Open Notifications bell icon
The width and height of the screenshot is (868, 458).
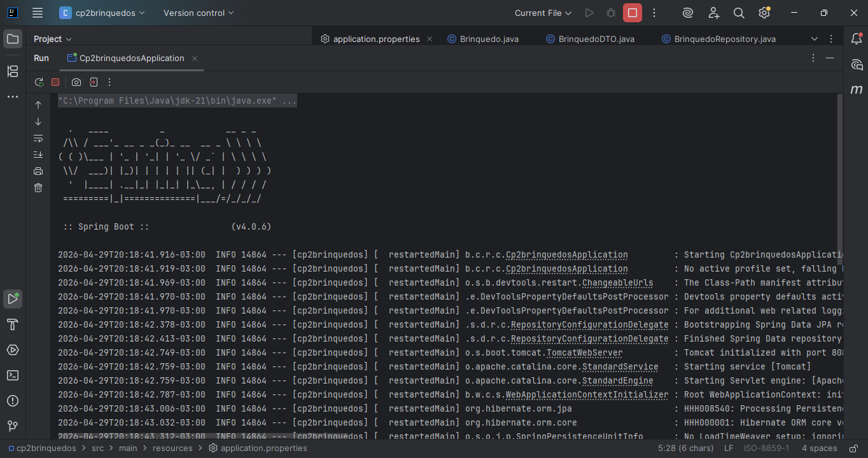(x=857, y=39)
